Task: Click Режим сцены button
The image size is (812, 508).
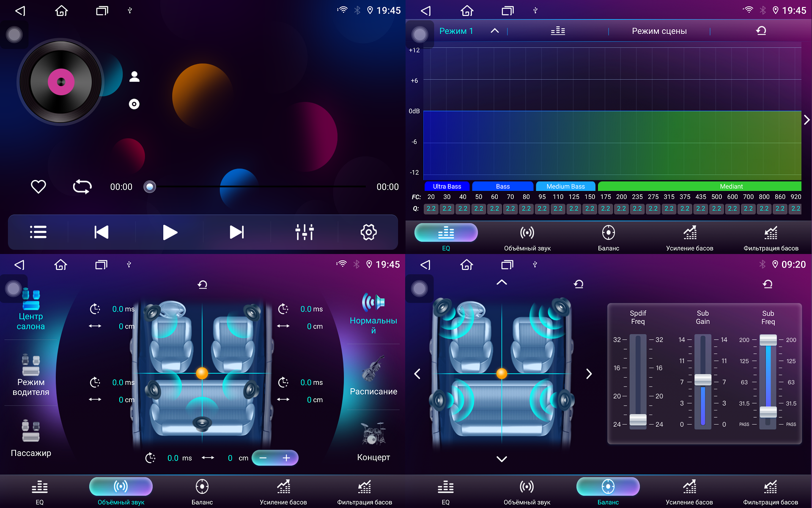Action: click(x=659, y=31)
